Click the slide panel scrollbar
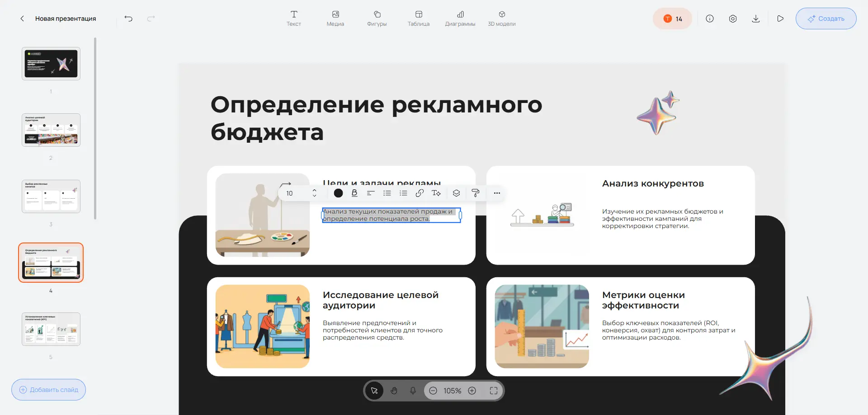This screenshot has height=415, width=868. tap(95, 129)
